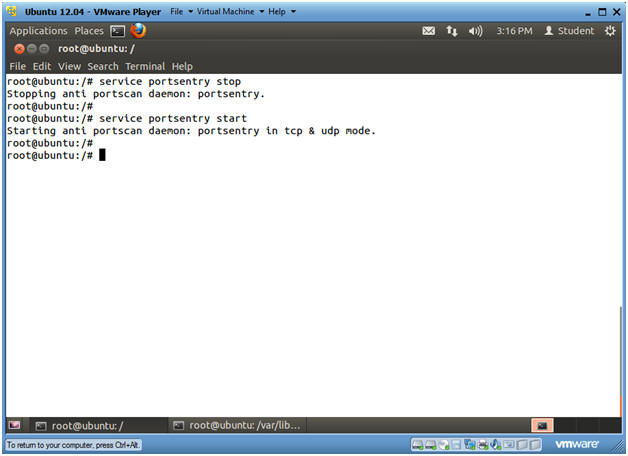Open the Applications menu

pyautogui.click(x=38, y=31)
